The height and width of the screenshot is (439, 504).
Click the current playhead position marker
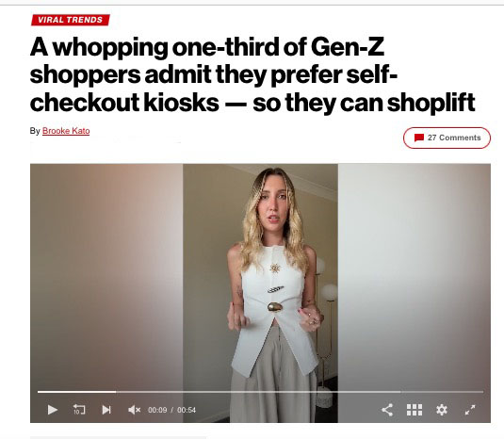point(116,392)
